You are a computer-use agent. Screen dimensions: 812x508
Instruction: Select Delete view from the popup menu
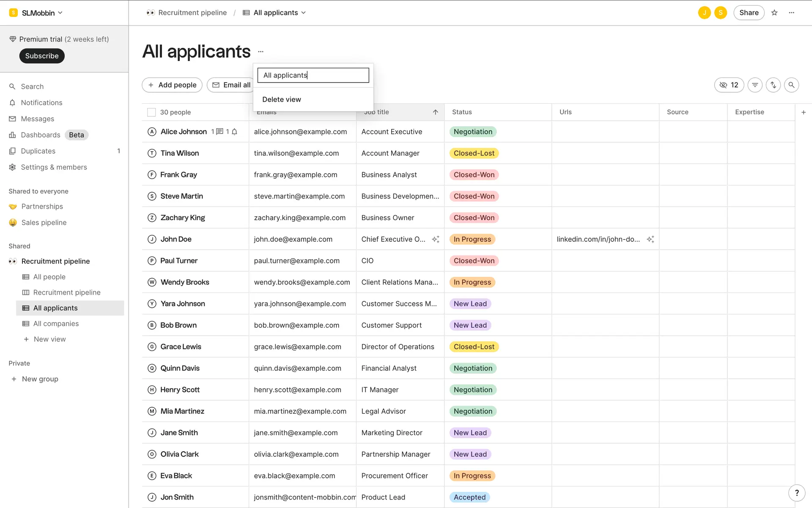[x=282, y=99]
